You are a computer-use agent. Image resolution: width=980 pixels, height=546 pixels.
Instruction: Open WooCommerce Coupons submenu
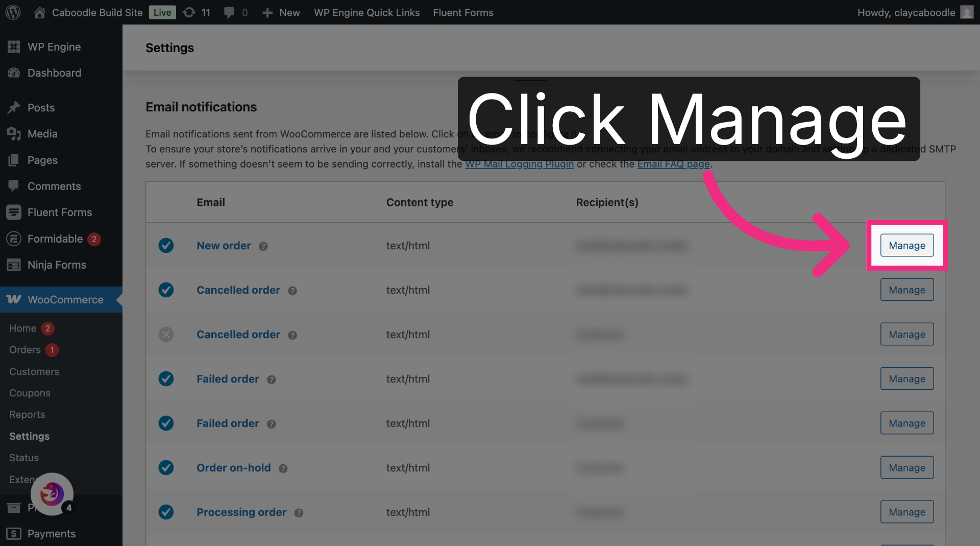(30, 393)
